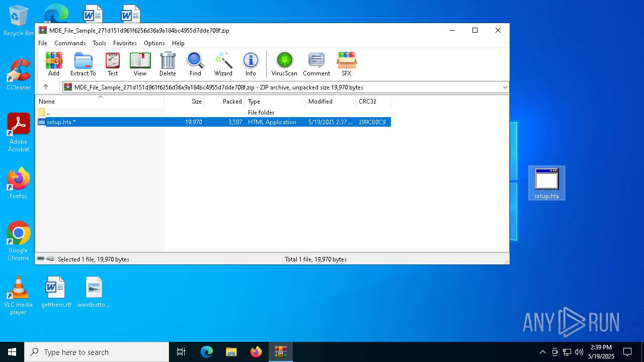This screenshot has height=362, width=644.
Task: Open Microsoft Edge from the taskbar
Action: click(x=207, y=352)
